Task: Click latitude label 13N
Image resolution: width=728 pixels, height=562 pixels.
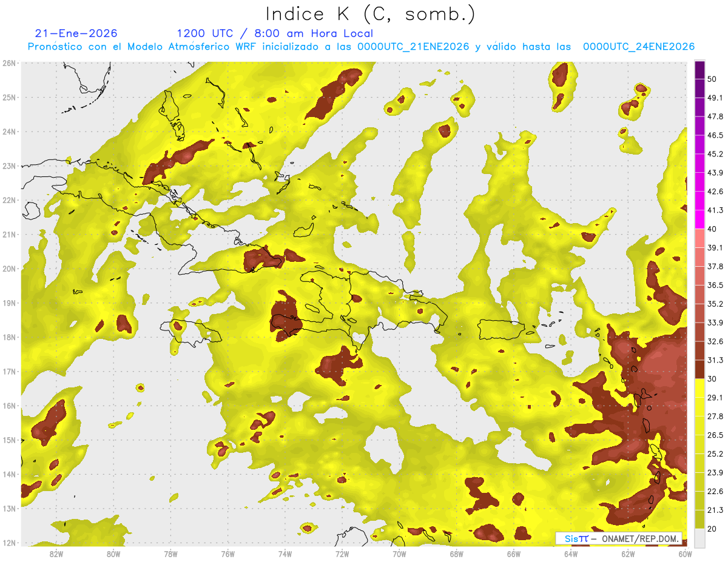Action: pos(9,509)
